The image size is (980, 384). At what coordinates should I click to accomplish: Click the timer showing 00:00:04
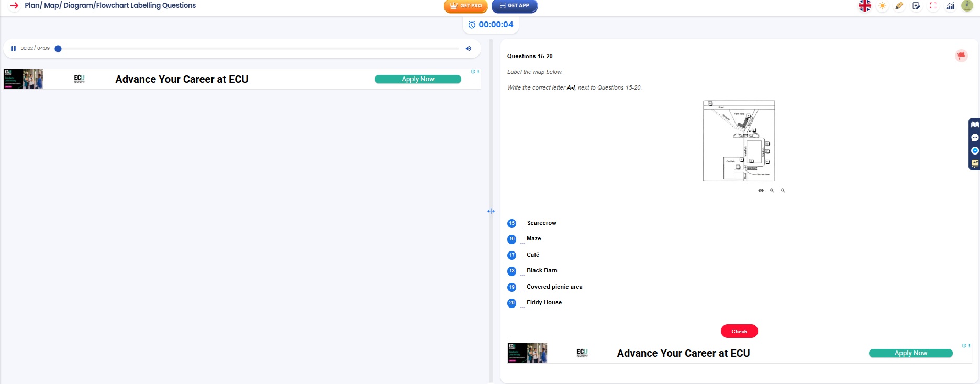pyautogui.click(x=491, y=25)
